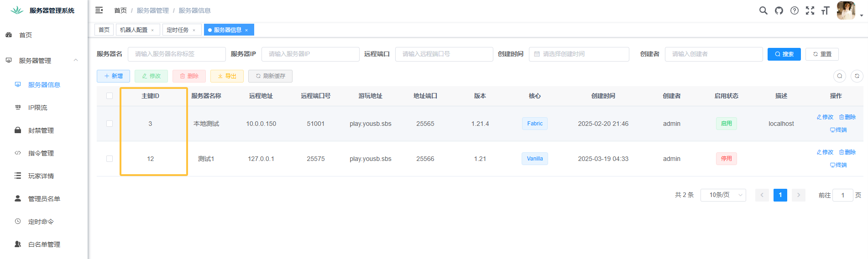Image resolution: width=868 pixels, height=259 pixels.
Task: Open 管理员名单 in the sidebar
Action: coord(43,199)
